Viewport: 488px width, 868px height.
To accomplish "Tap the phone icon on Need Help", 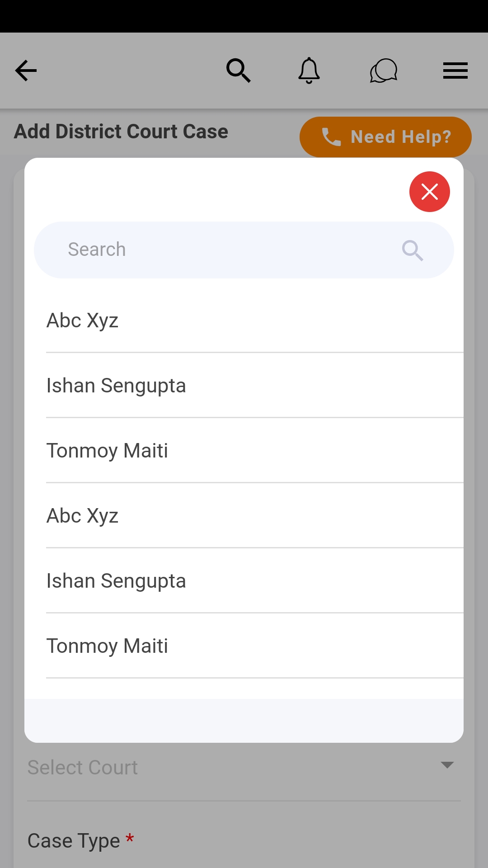I will (x=331, y=137).
